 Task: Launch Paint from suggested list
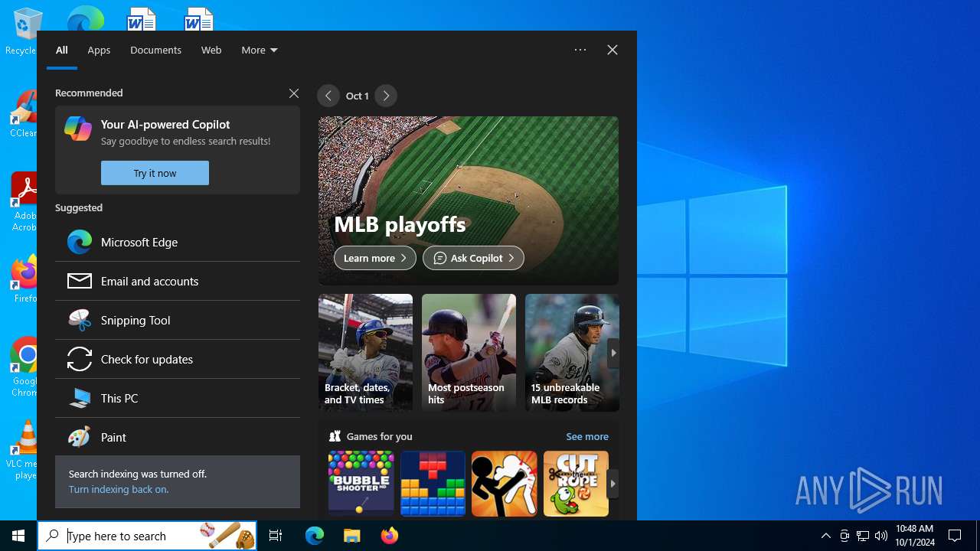178,437
